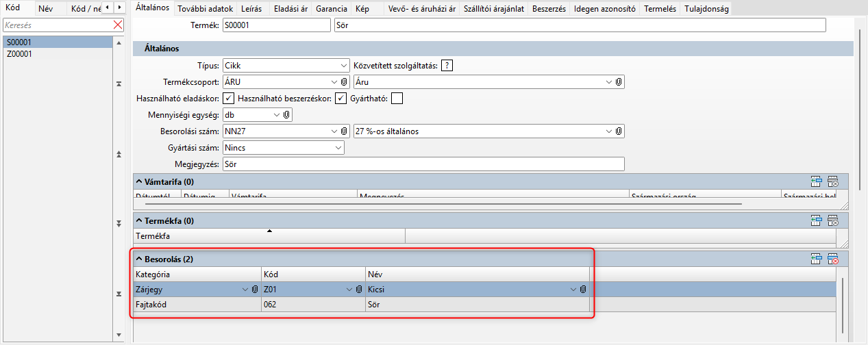Open the attachment clip next to Termékcsoport ÁRU

coord(345,81)
